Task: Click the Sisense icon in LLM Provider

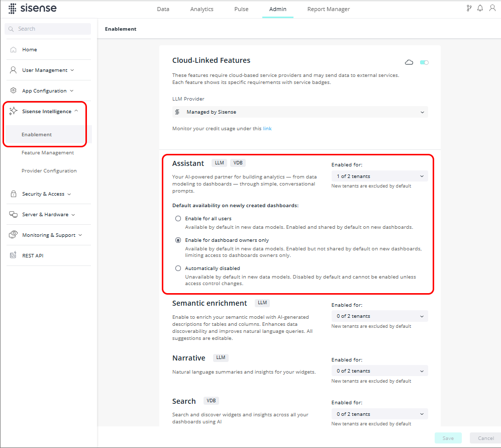Action: pyautogui.click(x=177, y=112)
